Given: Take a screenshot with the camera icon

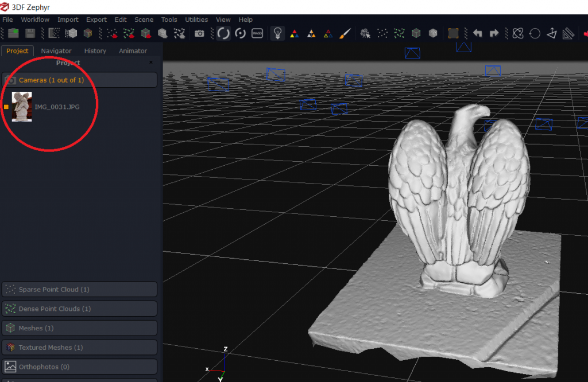Looking at the screenshot, I should (x=199, y=33).
